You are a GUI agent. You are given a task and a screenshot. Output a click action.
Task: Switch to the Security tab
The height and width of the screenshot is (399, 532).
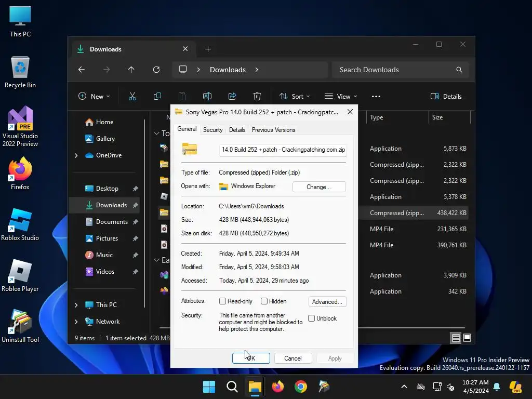(x=212, y=129)
